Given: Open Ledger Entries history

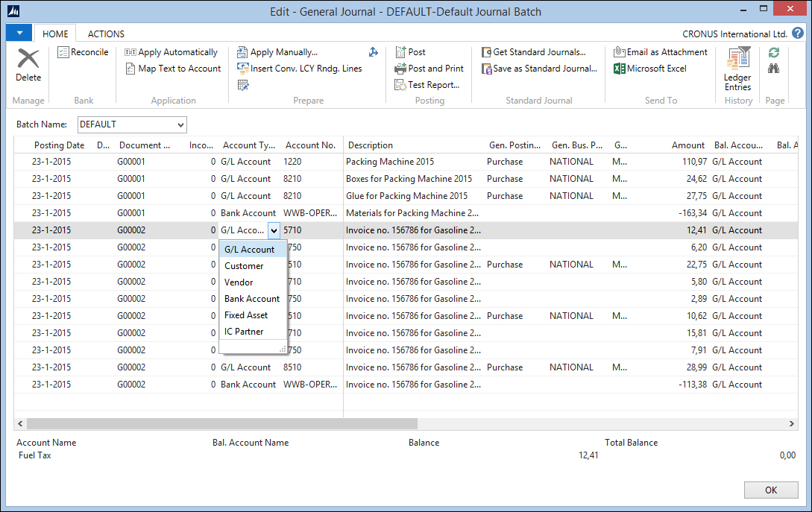Looking at the screenshot, I should click(x=737, y=71).
